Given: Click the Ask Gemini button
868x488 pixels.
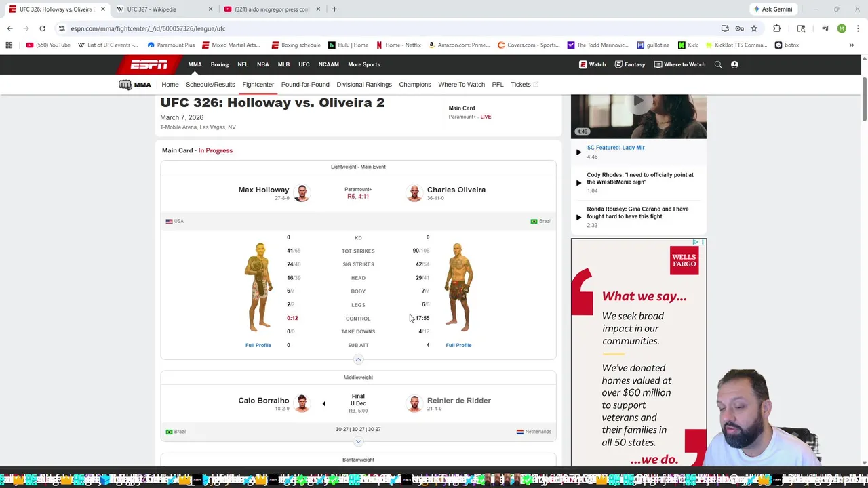Looking at the screenshot, I should pos(772,9).
